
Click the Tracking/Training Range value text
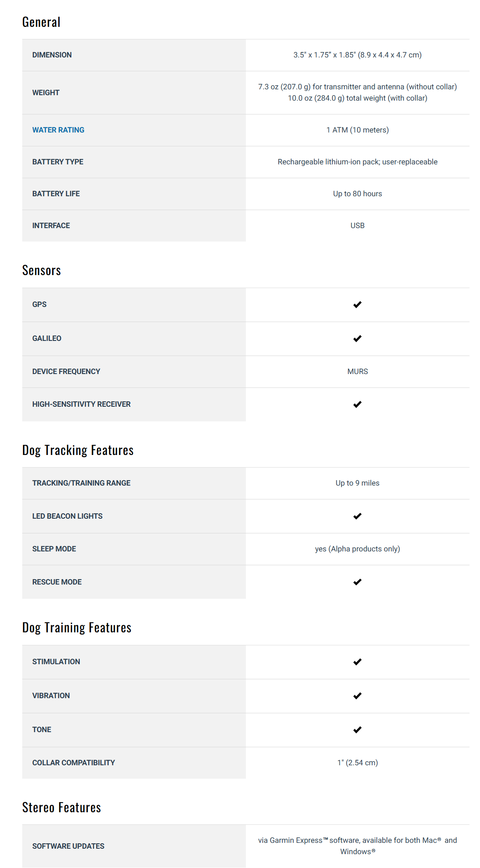pos(357,483)
